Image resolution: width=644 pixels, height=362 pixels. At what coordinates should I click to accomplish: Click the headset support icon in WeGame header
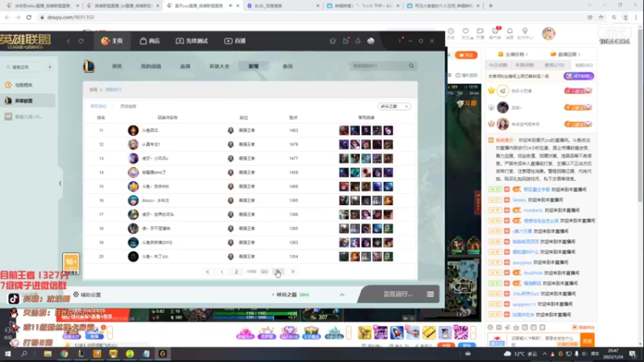(332, 41)
